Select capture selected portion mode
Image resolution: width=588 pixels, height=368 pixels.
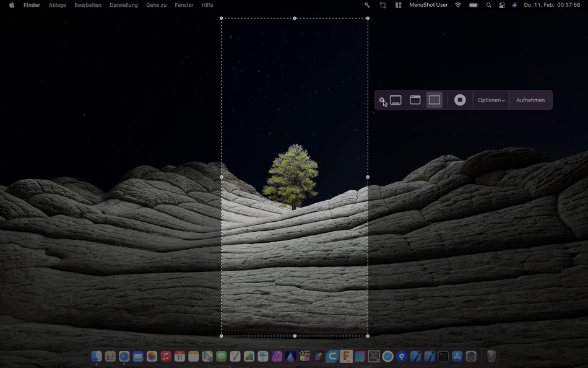435,100
